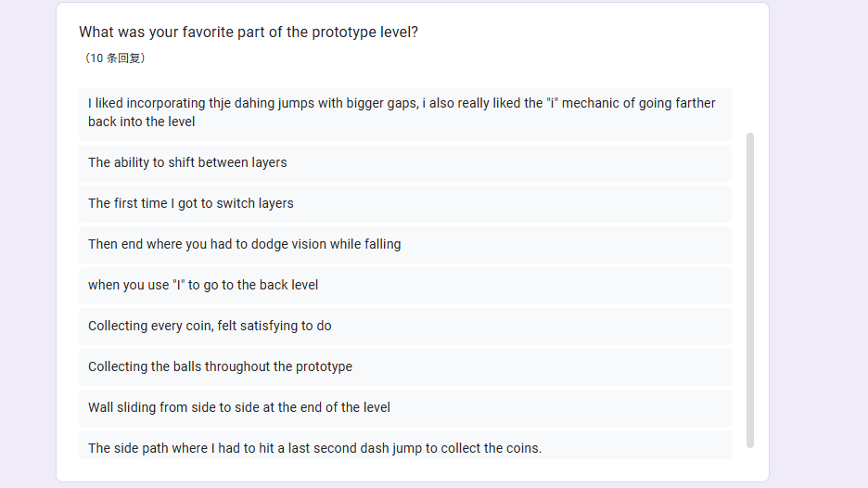Click the 10 条回复 response count

114,58
